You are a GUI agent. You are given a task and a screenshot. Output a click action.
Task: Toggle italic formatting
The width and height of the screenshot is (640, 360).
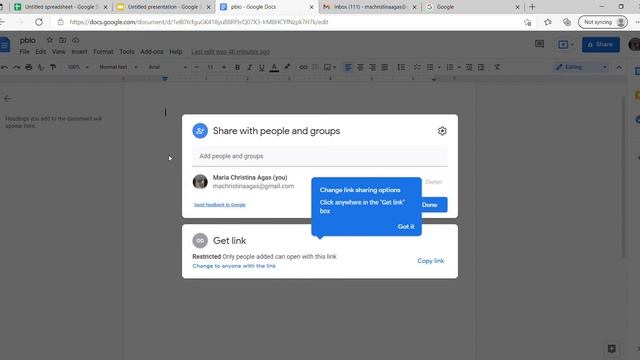[x=249, y=67]
